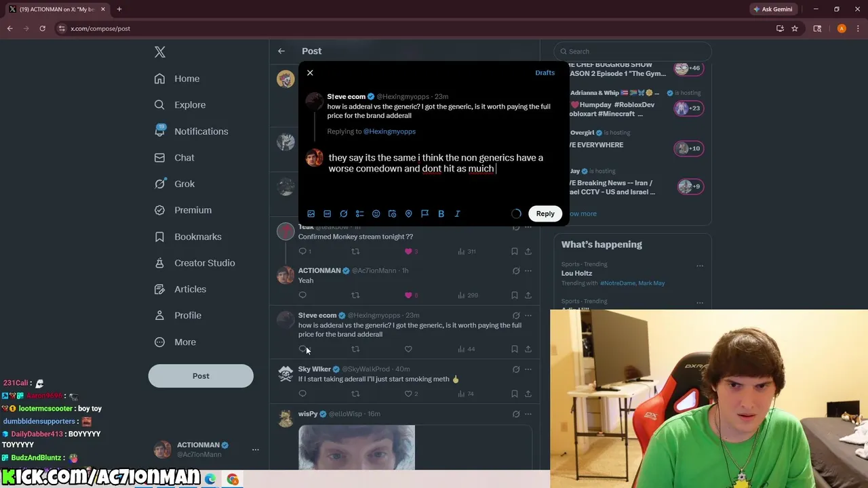Bookmark ACTIONMAN's "Yeah" post
868x488 pixels.
click(x=515, y=295)
